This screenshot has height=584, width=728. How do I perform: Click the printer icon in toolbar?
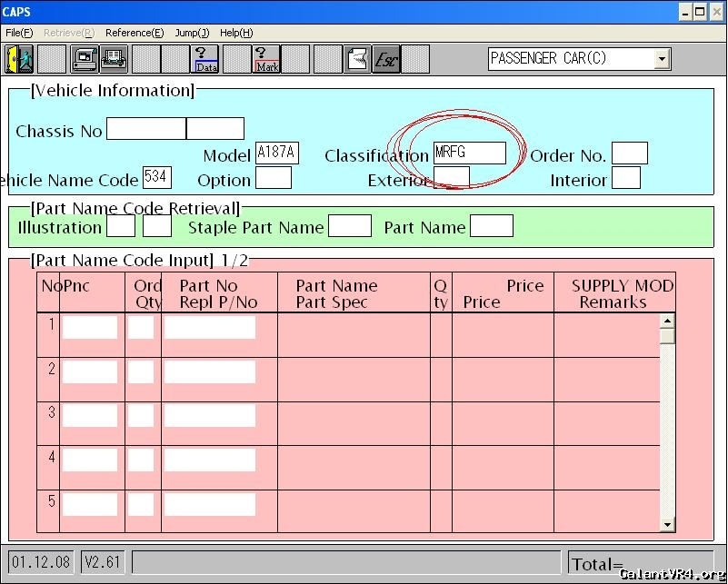[x=114, y=59]
